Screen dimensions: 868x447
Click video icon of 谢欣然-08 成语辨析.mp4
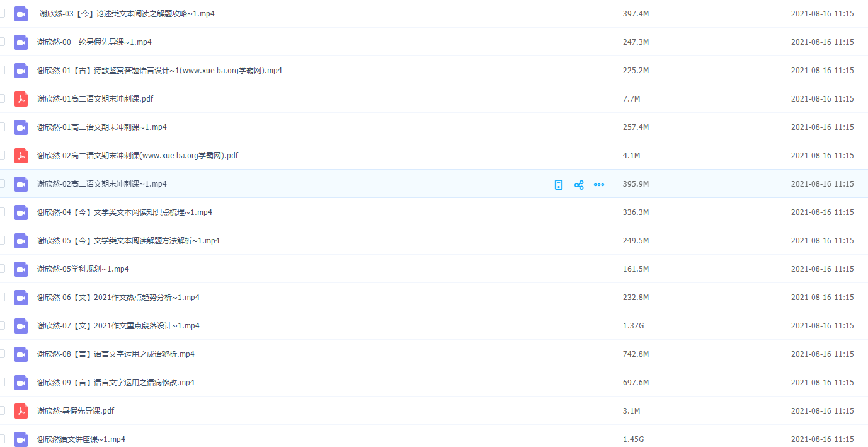point(21,354)
